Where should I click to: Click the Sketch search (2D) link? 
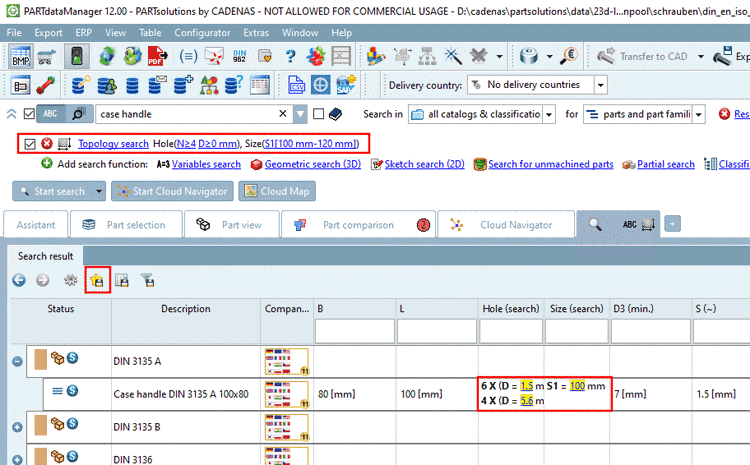(424, 164)
